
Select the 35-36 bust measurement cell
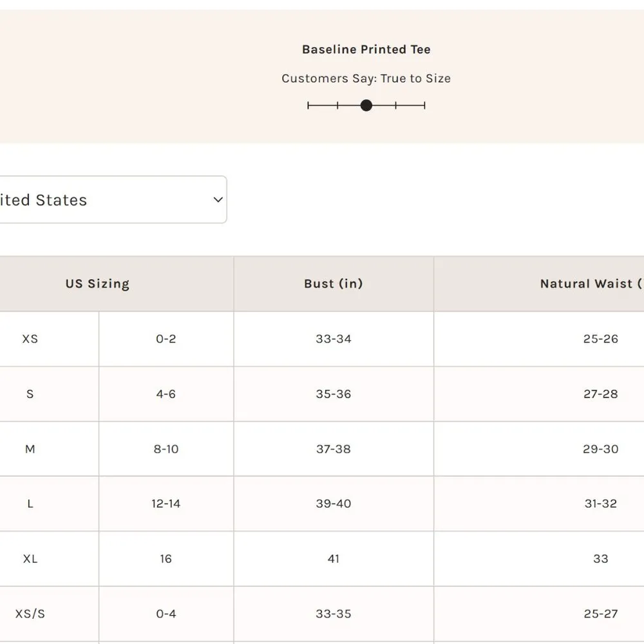pos(333,394)
